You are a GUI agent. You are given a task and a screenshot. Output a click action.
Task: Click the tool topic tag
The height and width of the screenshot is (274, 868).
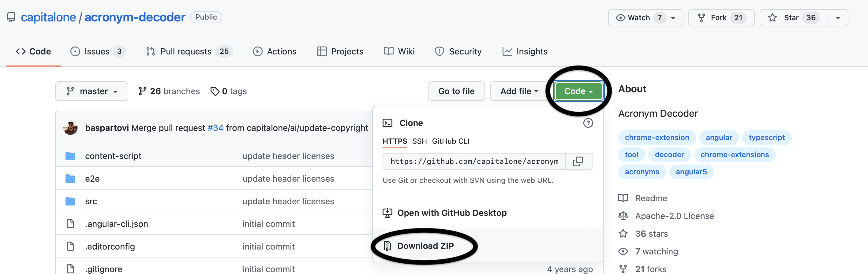click(x=631, y=155)
